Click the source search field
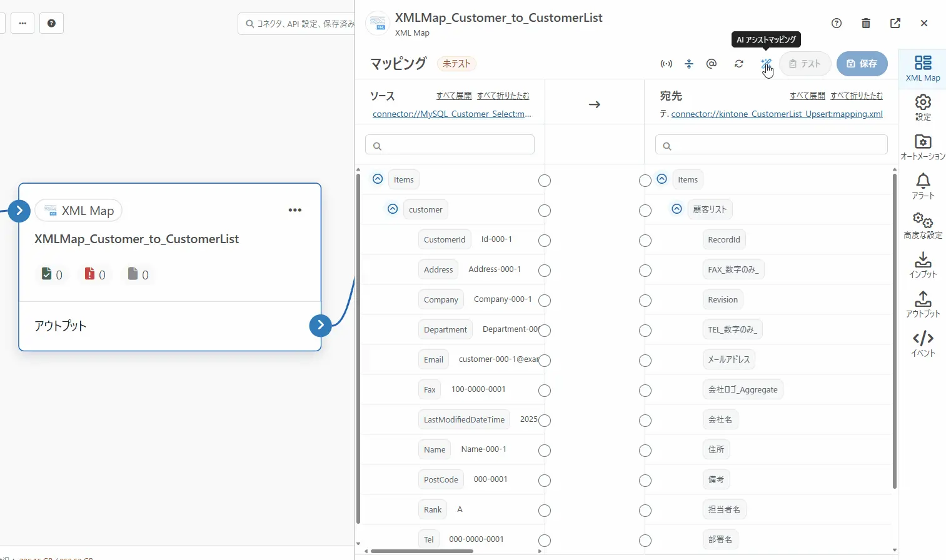Image resolution: width=946 pixels, height=560 pixels. [x=450, y=145]
